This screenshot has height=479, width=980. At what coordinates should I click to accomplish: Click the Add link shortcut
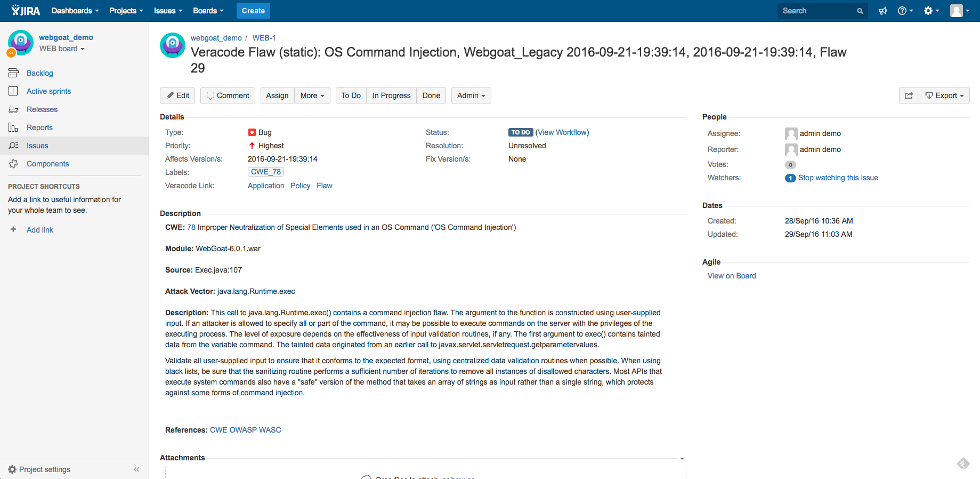pos(40,230)
